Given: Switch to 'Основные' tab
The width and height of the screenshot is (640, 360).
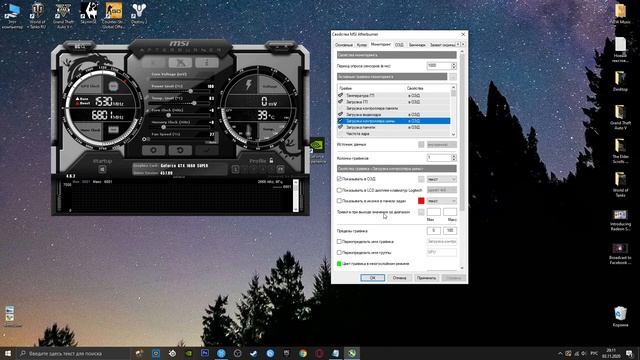Looking at the screenshot, I should pos(344,45).
